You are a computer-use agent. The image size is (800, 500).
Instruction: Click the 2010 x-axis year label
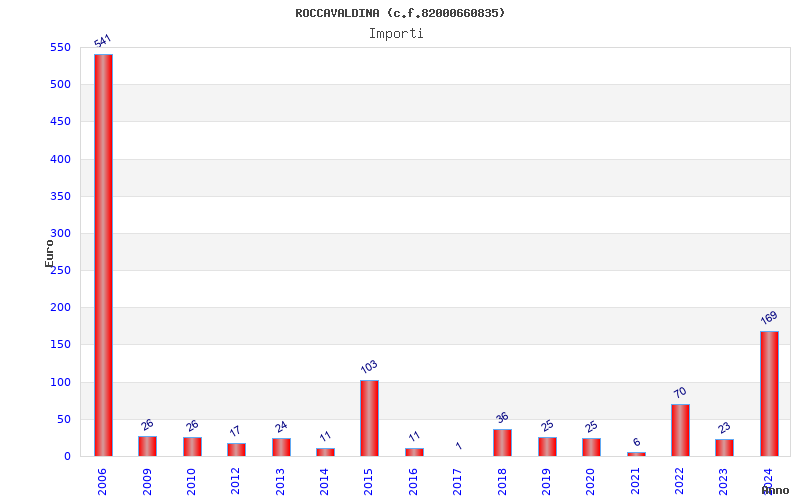(x=191, y=482)
